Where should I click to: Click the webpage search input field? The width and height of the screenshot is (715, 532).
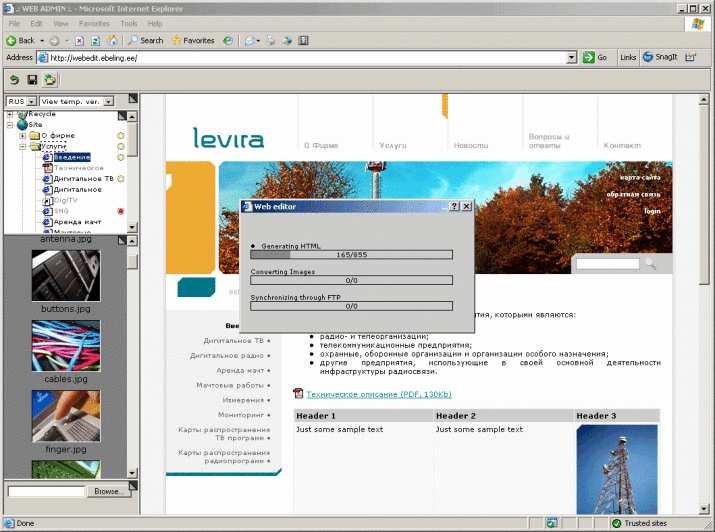pos(608,263)
